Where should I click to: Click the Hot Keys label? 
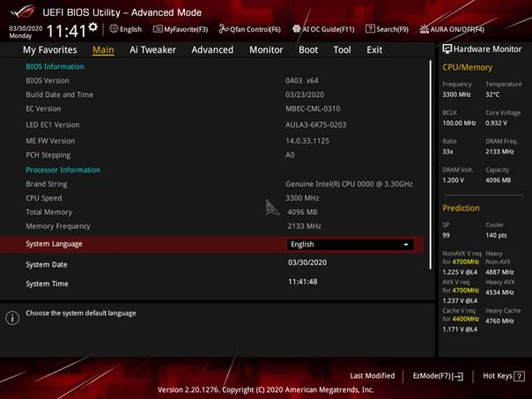coord(498,376)
